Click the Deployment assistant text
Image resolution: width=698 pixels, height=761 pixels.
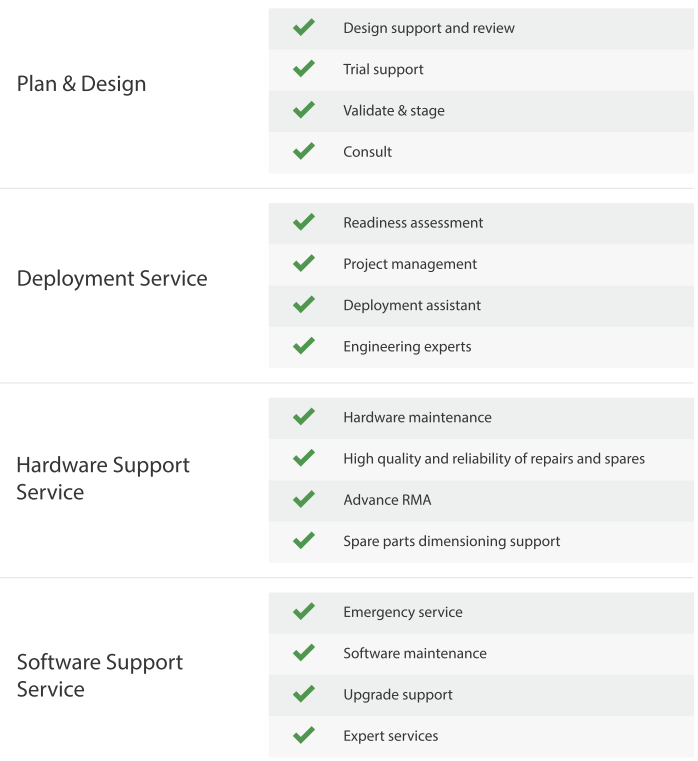point(412,305)
